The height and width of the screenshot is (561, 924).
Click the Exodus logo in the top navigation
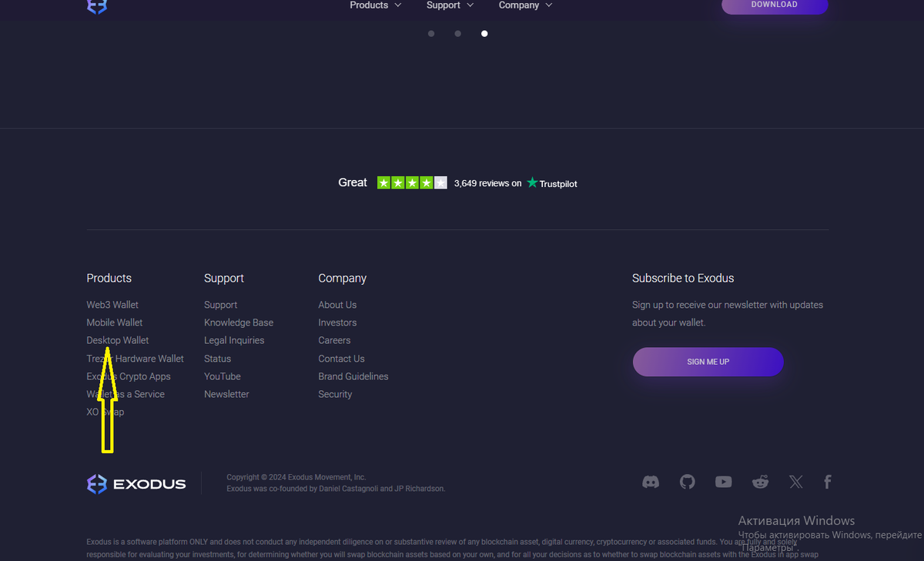click(x=97, y=6)
